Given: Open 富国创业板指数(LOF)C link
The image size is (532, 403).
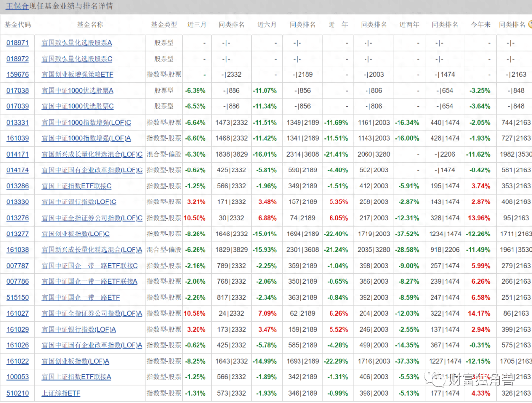Looking at the screenshot, I should pyautogui.click(x=76, y=234).
